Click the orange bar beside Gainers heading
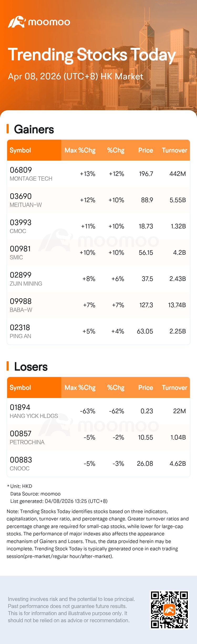 tap(8, 129)
